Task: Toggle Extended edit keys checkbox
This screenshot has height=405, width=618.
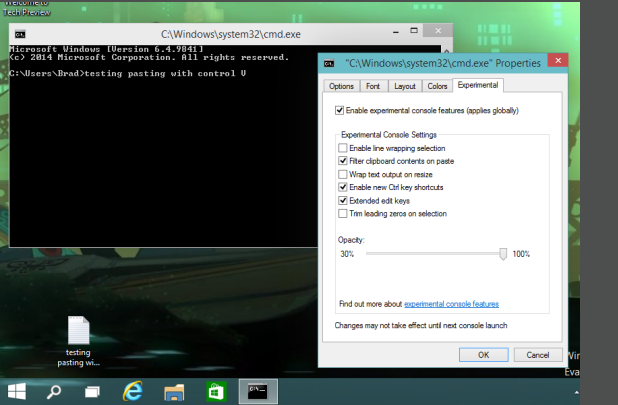Action: pos(343,201)
